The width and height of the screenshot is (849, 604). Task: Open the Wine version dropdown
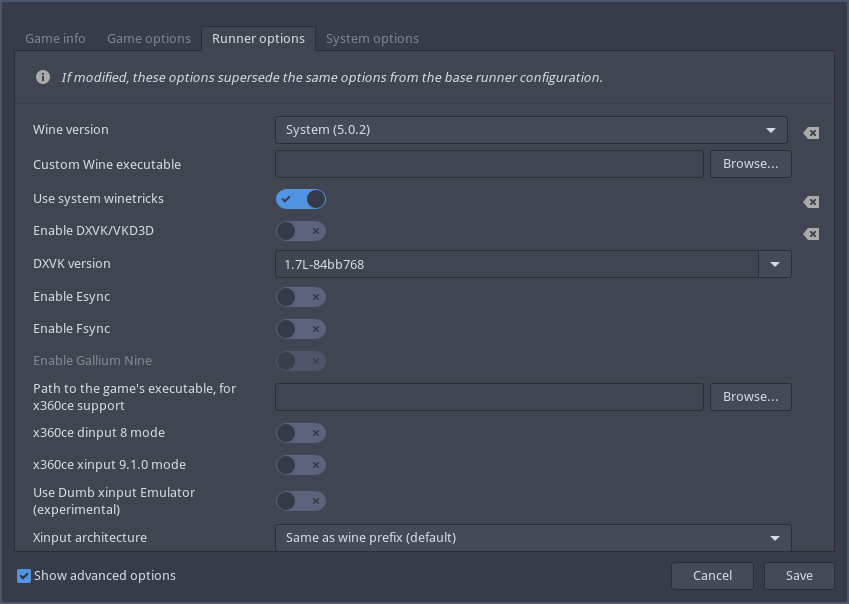pos(531,130)
